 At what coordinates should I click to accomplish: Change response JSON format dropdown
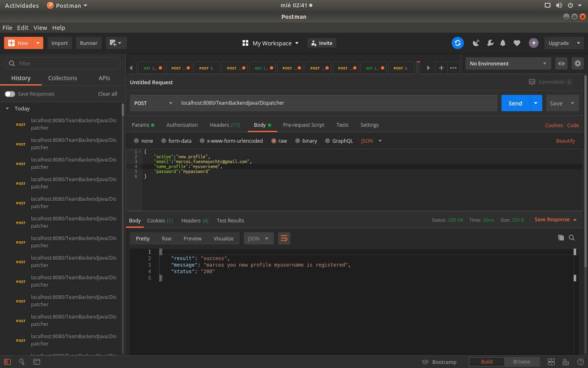point(258,238)
